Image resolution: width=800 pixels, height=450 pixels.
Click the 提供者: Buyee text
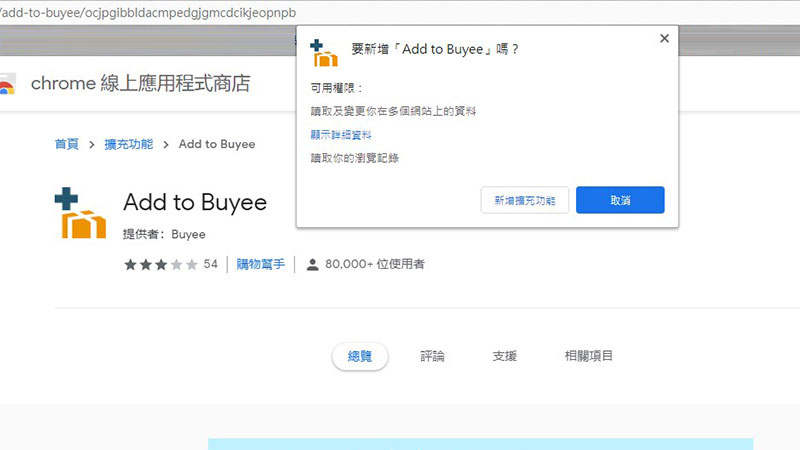[x=164, y=234]
